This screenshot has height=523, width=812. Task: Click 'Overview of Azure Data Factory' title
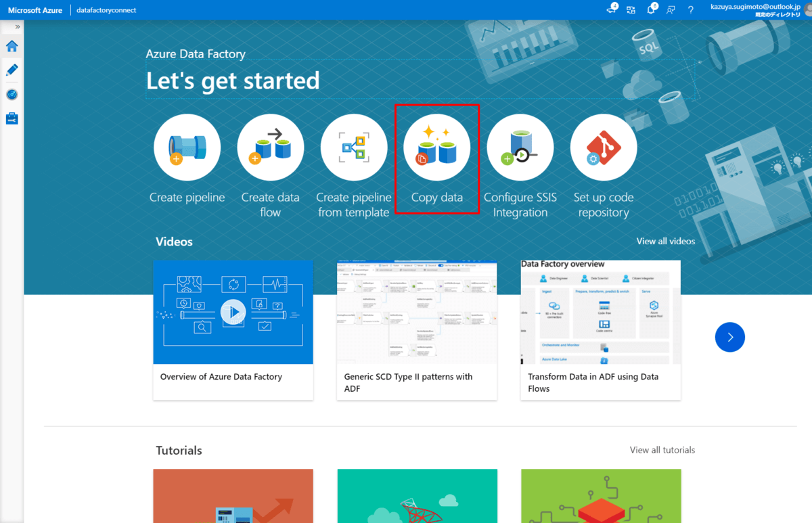(x=221, y=377)
